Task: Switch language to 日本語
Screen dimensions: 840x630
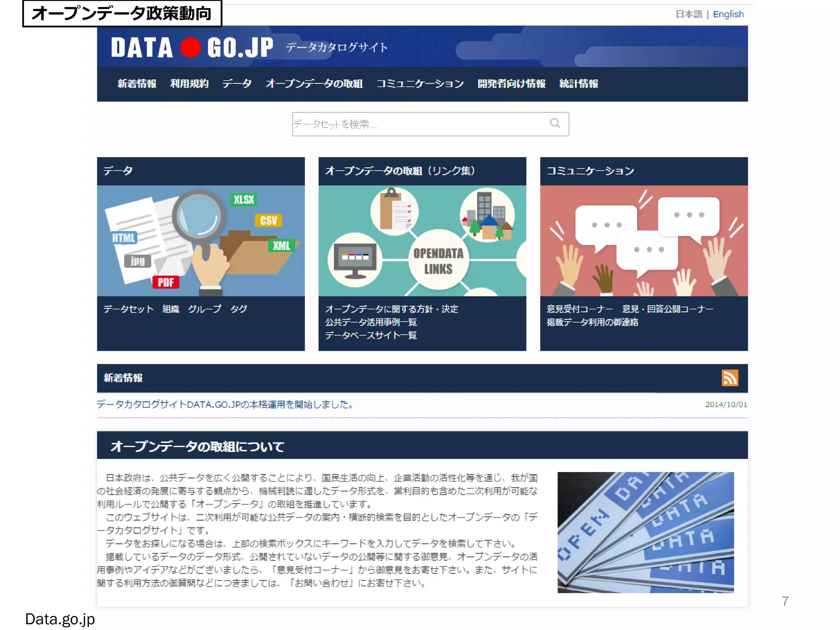Action: pyautogui.click(x=689, y=14)
